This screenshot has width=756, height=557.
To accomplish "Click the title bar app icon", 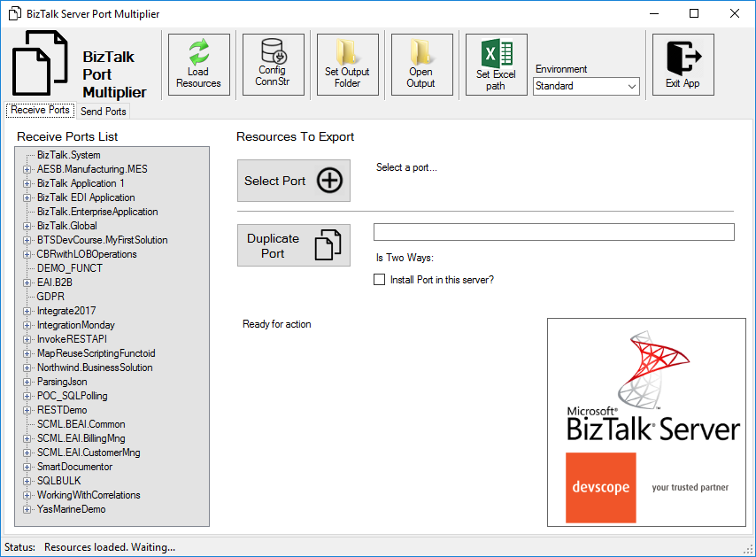I will tap(15, 13).
